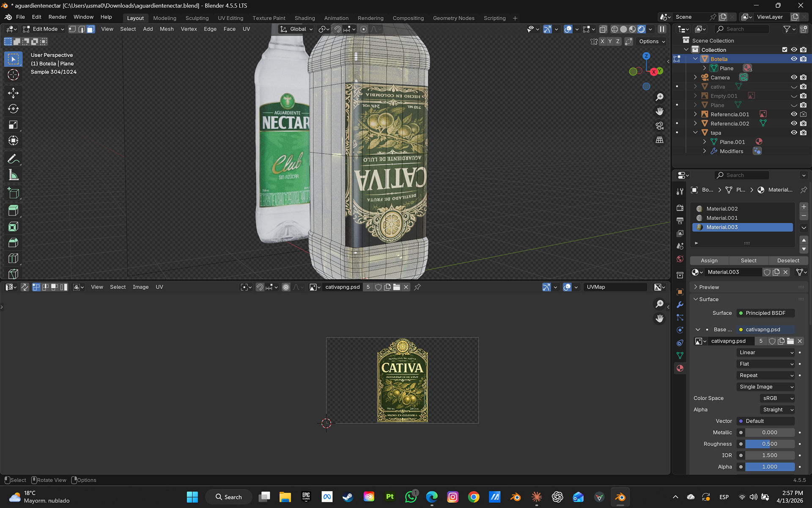This screenshot has height=508, width=812.
Task: Expand the Camera item in the outliner
Action: (695, 77)
